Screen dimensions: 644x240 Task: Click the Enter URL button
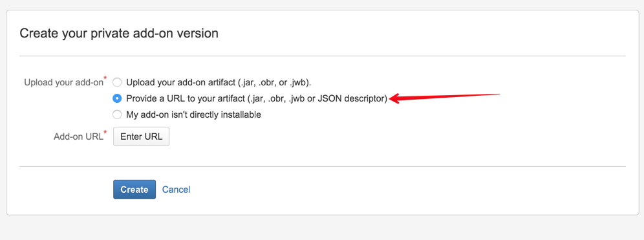coord(142,137)
